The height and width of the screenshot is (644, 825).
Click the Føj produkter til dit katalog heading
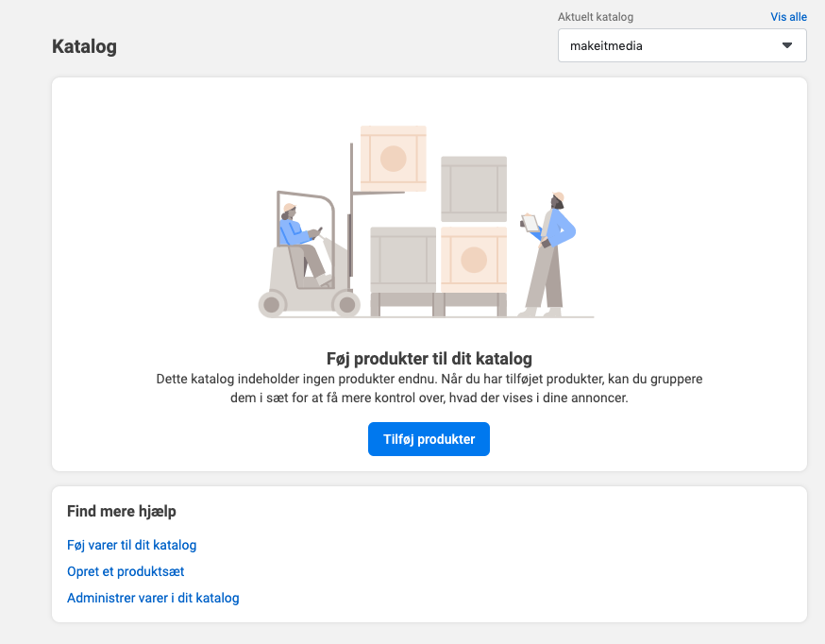point(429,358)
